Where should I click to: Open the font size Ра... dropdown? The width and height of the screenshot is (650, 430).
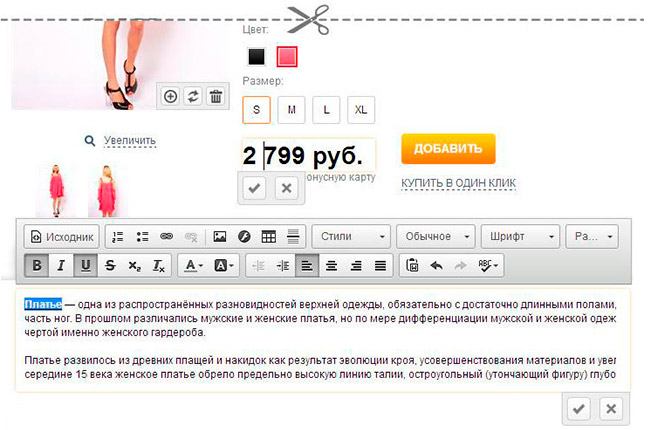[x=592, y=237]
